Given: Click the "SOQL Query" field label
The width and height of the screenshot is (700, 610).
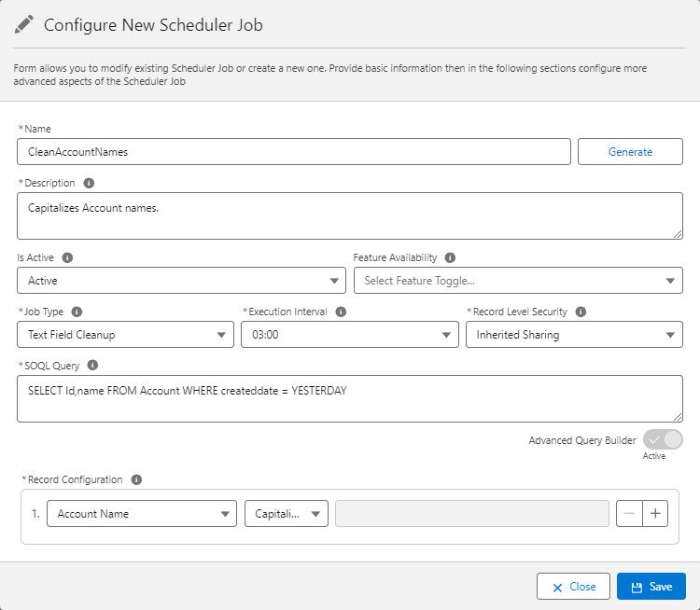Looking at the screenshot, I should click(51, 366).
